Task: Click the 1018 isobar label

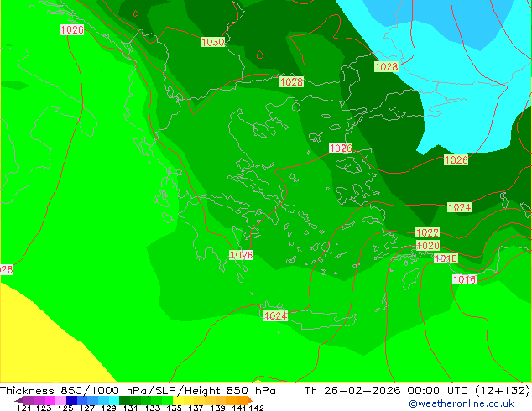Action: [x=446, y=258]
